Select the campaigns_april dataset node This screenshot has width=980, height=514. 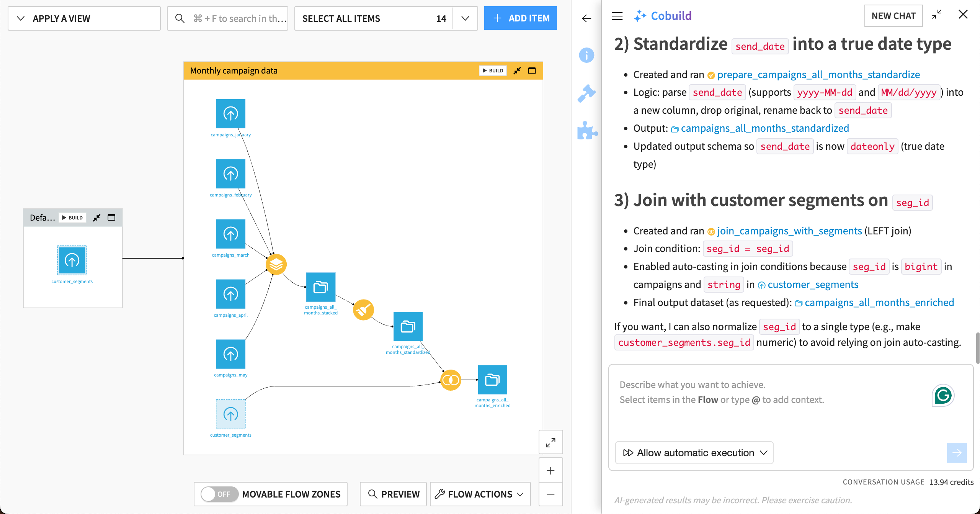coord(230,294)
